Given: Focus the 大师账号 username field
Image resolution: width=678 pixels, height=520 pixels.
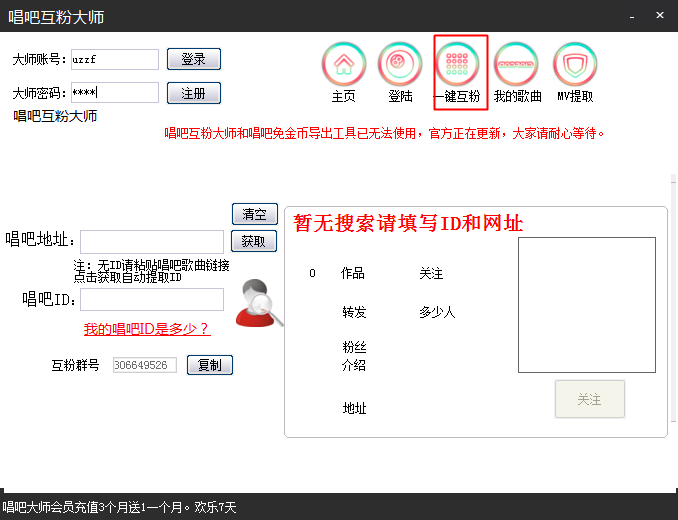Looking at the screenshot, I should [115, 59].
